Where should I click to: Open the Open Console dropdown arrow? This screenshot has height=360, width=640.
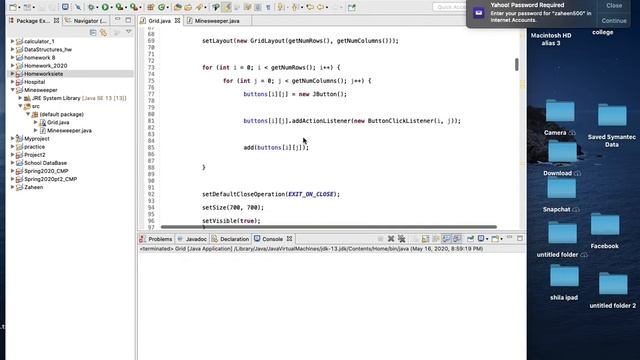(x=502, y=239)
